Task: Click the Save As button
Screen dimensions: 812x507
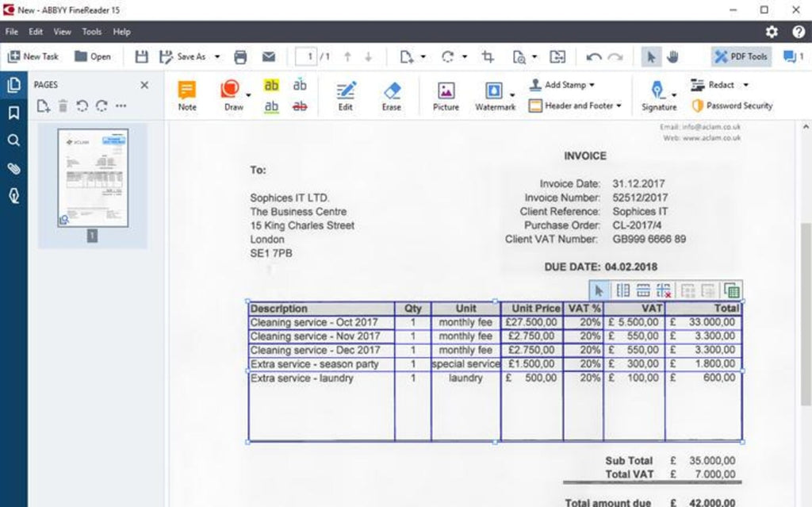Action: pyautogui.click(x=183, y=56)
